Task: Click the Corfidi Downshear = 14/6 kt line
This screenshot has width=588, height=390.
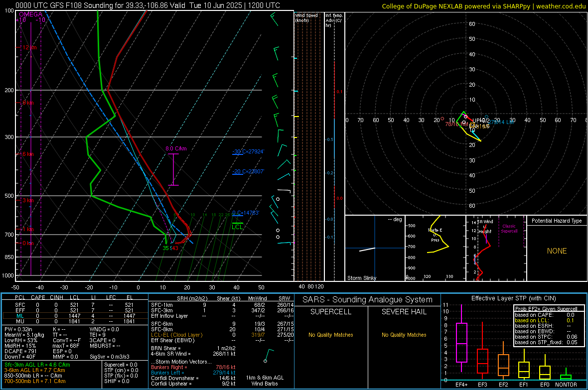Action: (193, 378)
